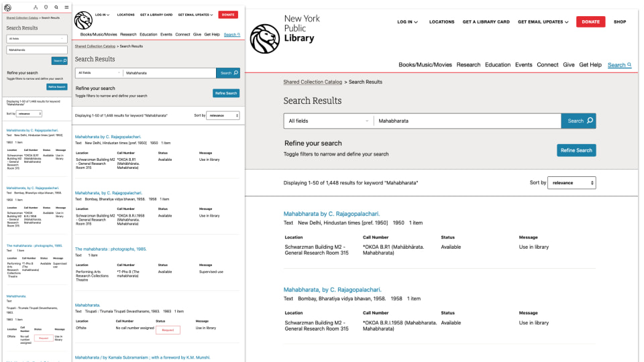Click red Request button in tablet view
The width and height of the screenshot is (644, 362).
(168, 330)
